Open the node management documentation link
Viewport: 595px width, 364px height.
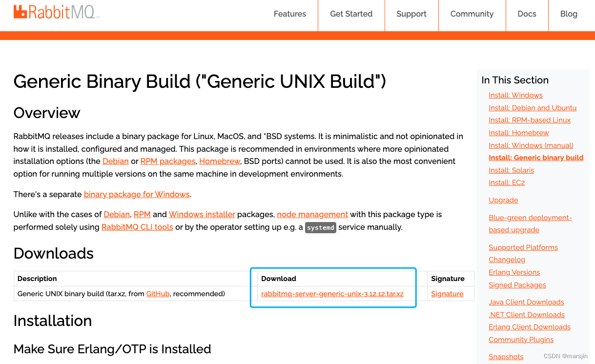click(x=312, y=214)
